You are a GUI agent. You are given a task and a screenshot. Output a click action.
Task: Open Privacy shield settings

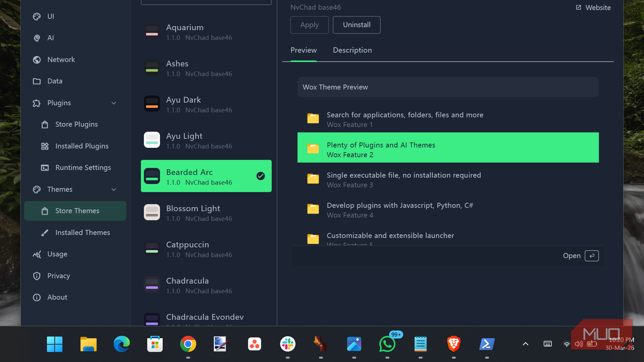click(75, 276)
